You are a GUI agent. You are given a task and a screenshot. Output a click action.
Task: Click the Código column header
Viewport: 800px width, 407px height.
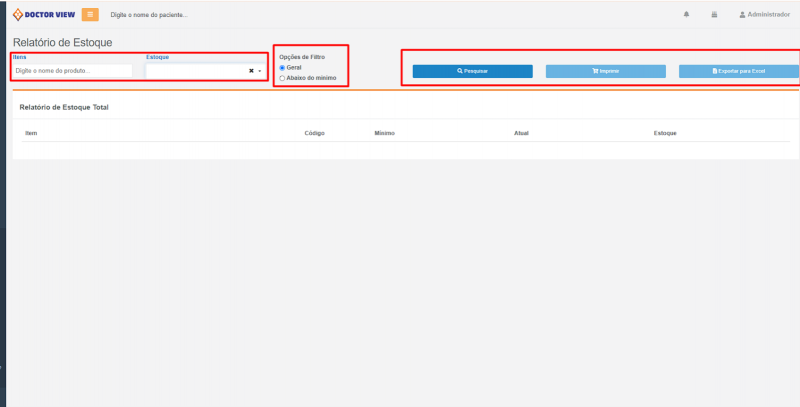[x=314, y=133]
